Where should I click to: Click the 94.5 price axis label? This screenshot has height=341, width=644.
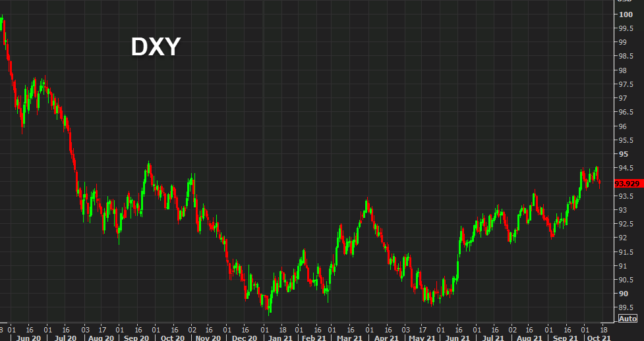[x=627, y=168]
